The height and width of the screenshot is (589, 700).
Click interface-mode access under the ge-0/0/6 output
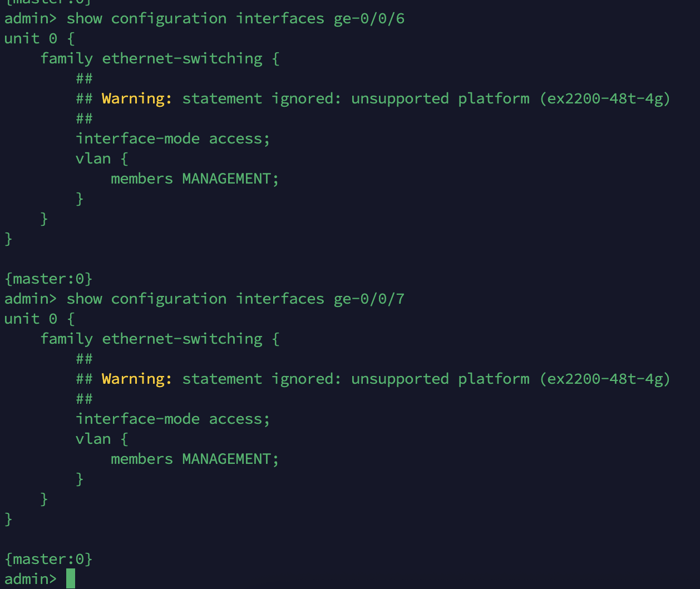(x=172, y=138)
